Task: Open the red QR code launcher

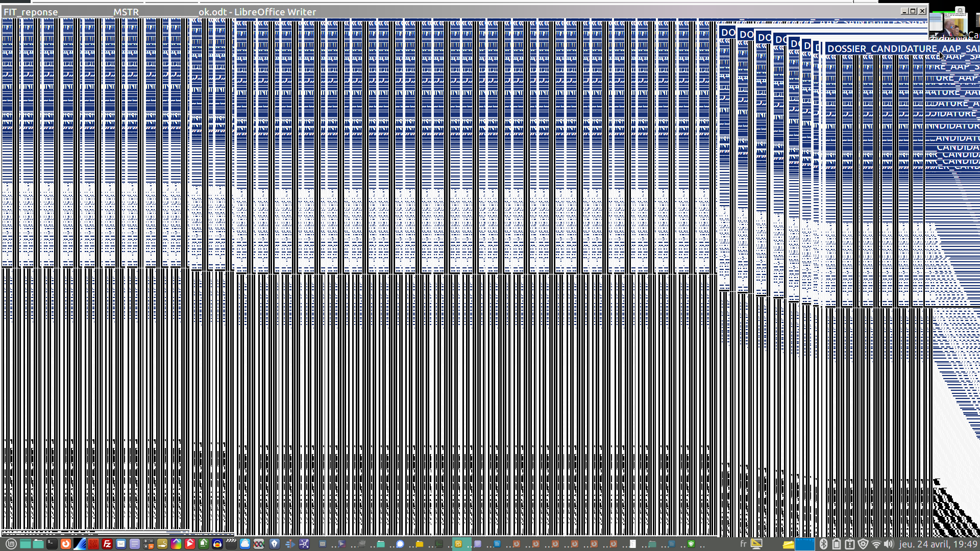Action: tap(93, 544)
